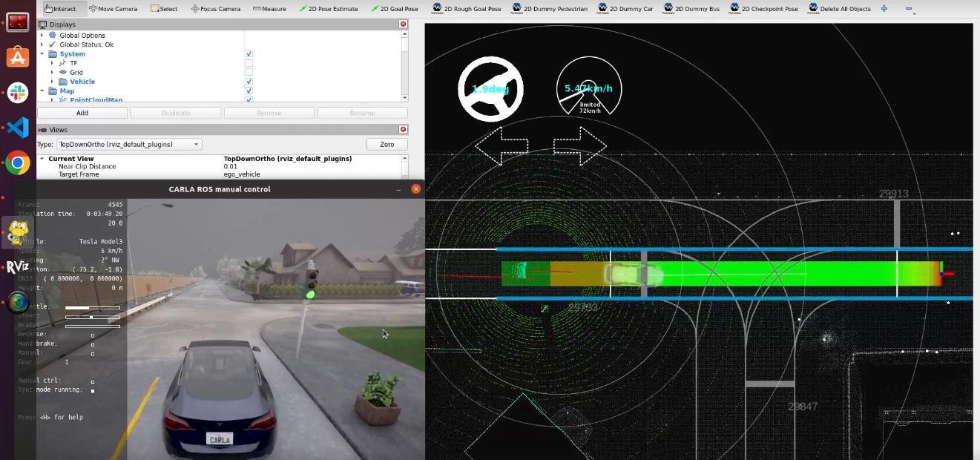Click the Map folder icon
The width and height of the screenshot is (980, 460).
53,91
